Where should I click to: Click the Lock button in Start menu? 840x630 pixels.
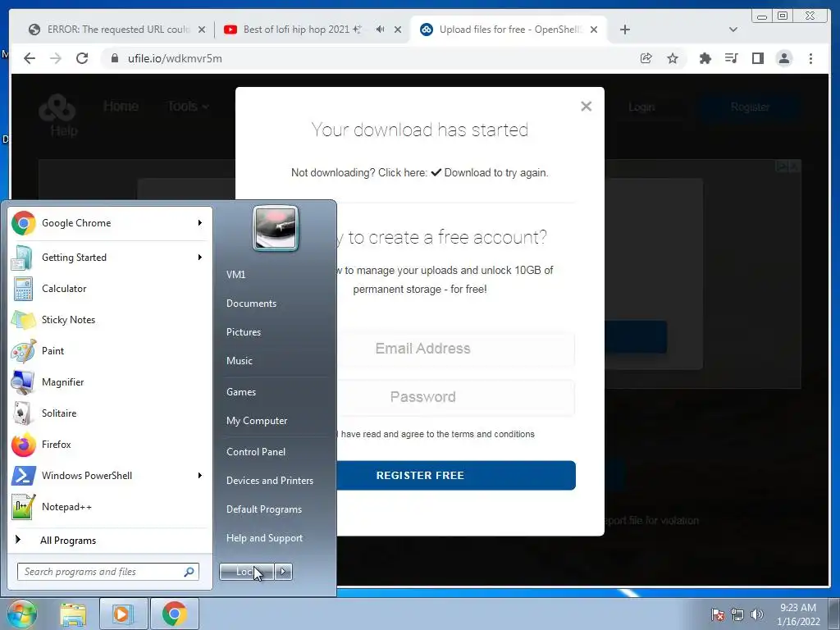pos(247,572)
